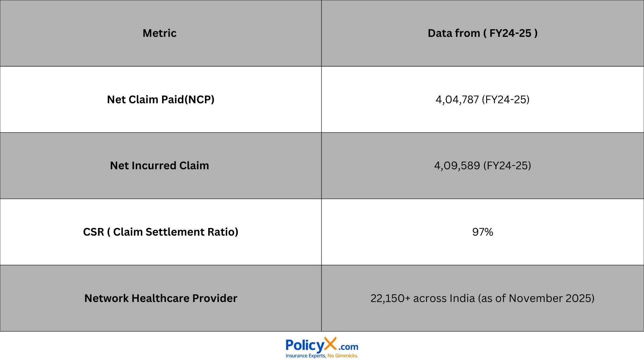
Task: Click the 'Insurance Experts' blue tagline text
Action: (x=305, y=356)
